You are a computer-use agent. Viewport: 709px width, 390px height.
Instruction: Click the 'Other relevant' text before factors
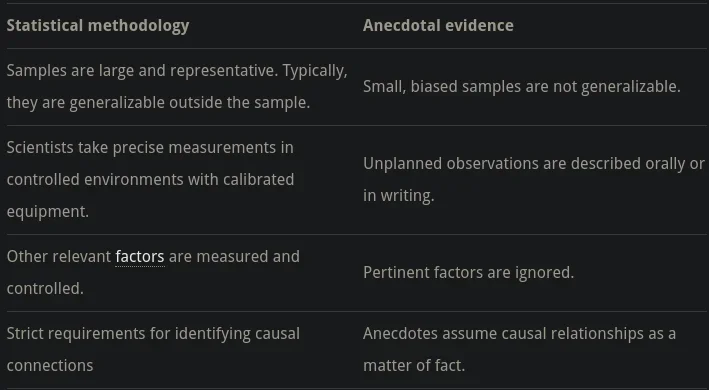(x=59, y=257)
